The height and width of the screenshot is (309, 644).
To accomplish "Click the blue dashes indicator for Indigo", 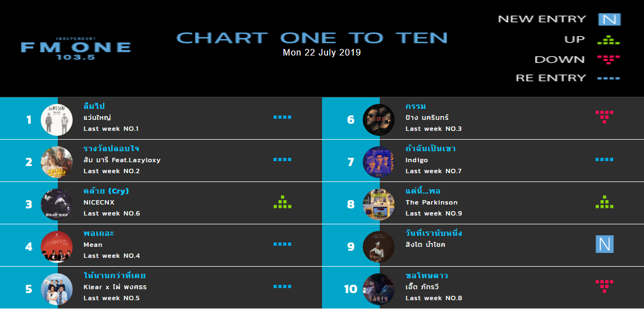I will click(x=604, y=159).
